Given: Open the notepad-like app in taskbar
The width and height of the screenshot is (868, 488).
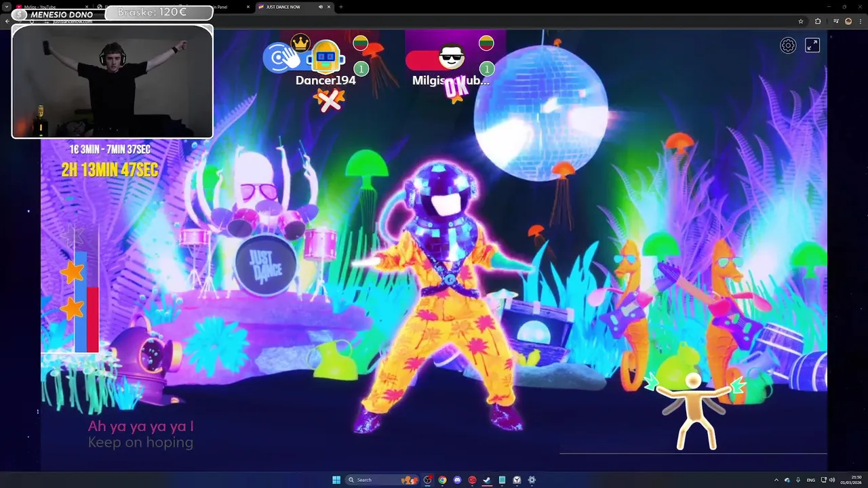Looking at the screenshot, I should click(502, 480).
